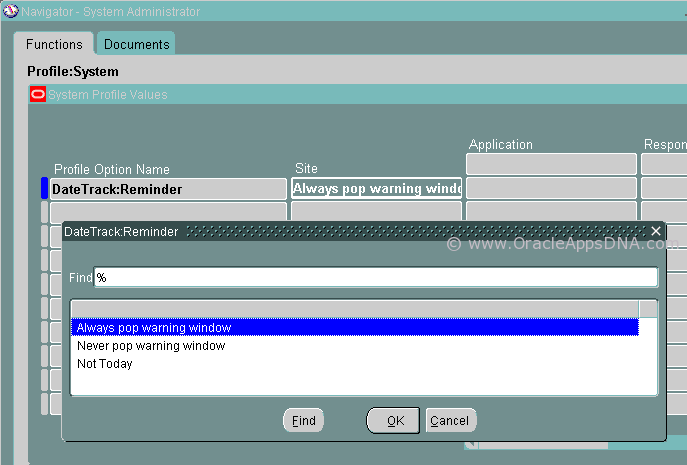Click the Navigator window icon
The width and height of the screenshot is (687, 465).
[10, 11]
